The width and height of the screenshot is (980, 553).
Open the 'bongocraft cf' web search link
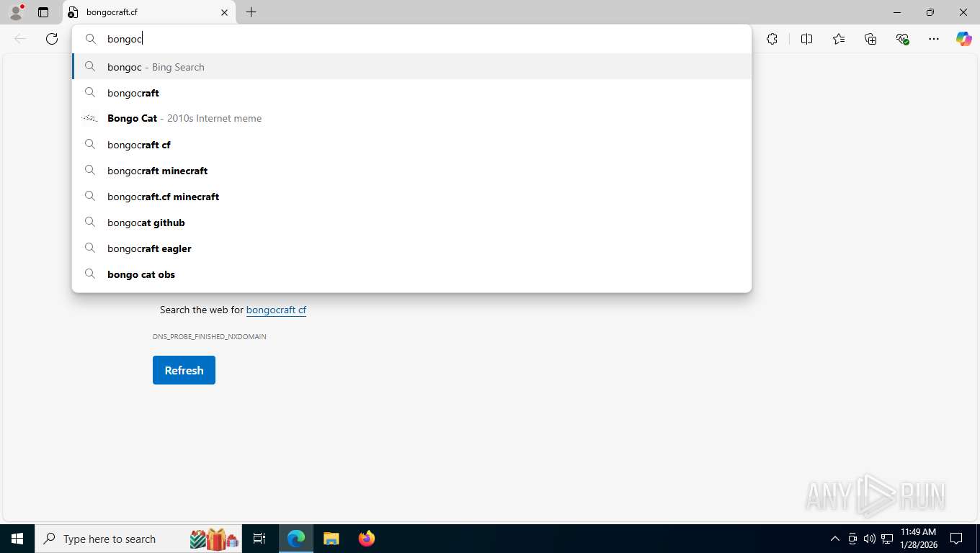[276, 310]
